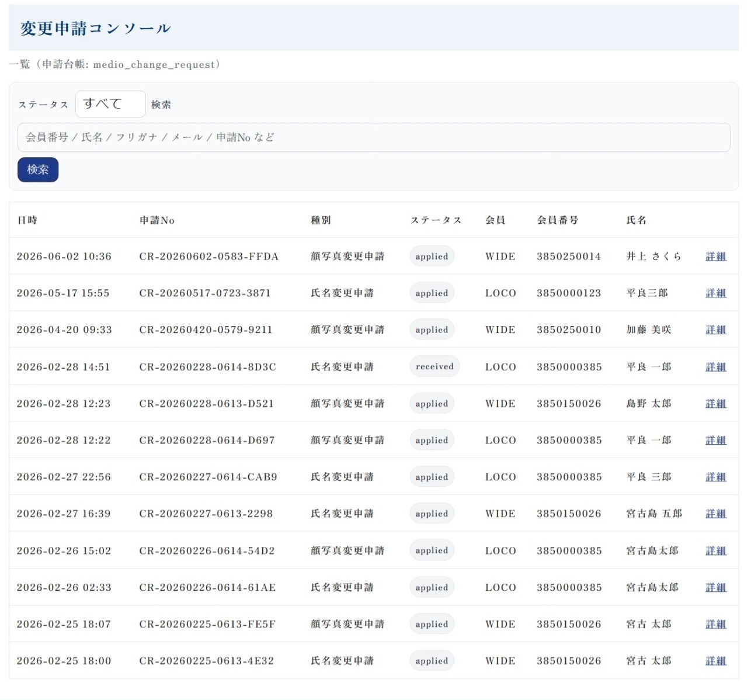
Task: Click the 会員番号 column header
Action: [x=558, y=220]
